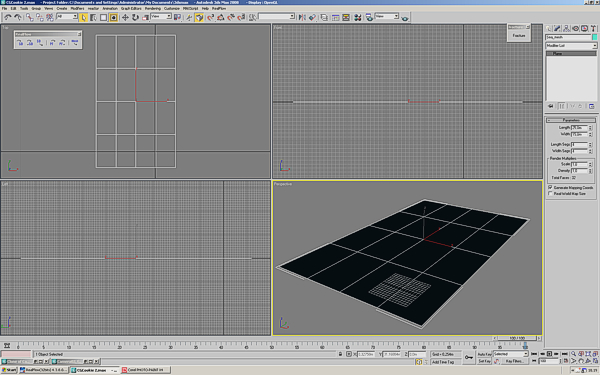Toggle the Angle Snap icon
The image size is (600, 375).
coord(221,17)
